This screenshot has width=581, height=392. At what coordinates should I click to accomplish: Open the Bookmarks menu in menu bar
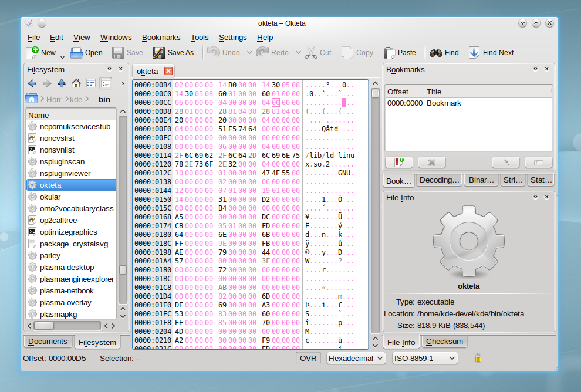pos(161,37)
